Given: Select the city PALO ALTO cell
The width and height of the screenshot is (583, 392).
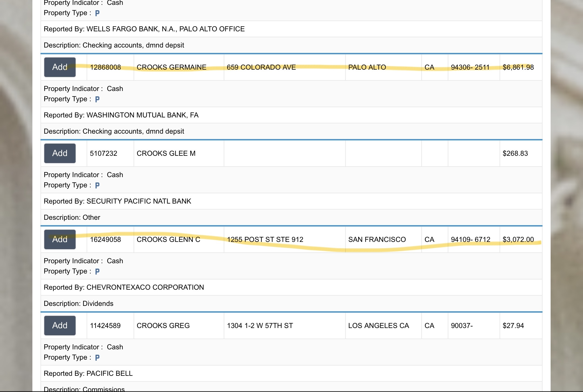Looking at the screenshot, I should point(383,67).
